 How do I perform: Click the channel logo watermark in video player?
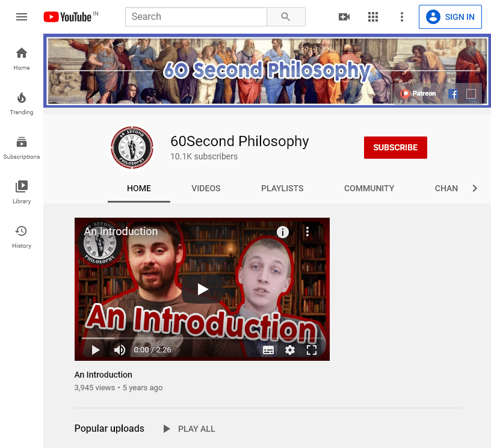click(x=99, y=243)
